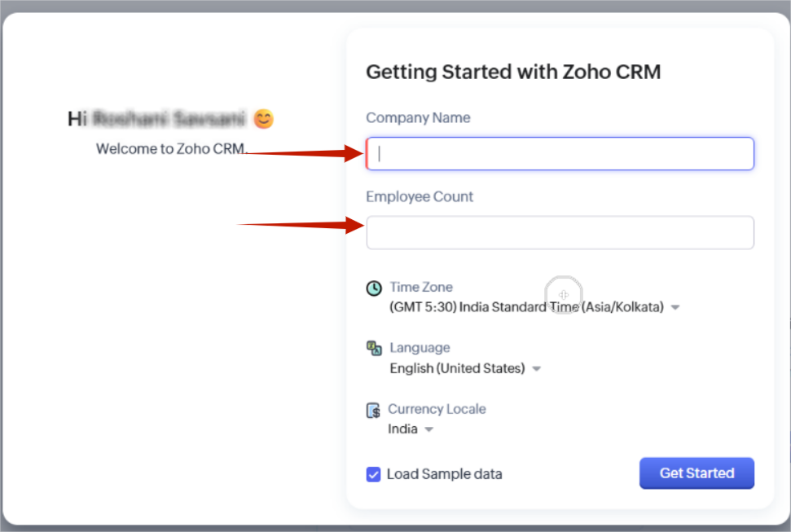Expand the Language dropdown arrow
This screenshot has width=791, height=532.
click(536, 369)
